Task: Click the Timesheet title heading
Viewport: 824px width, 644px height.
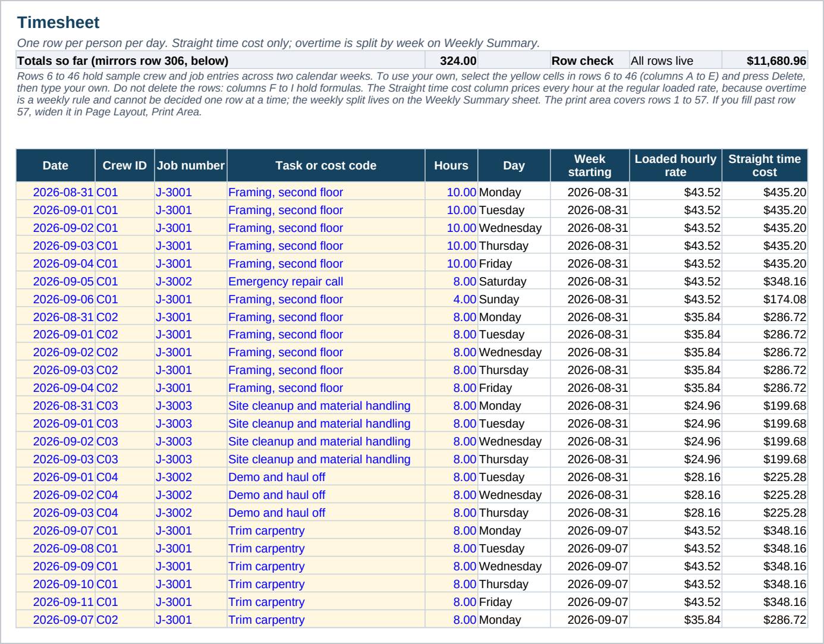Action: click(58, 23)
